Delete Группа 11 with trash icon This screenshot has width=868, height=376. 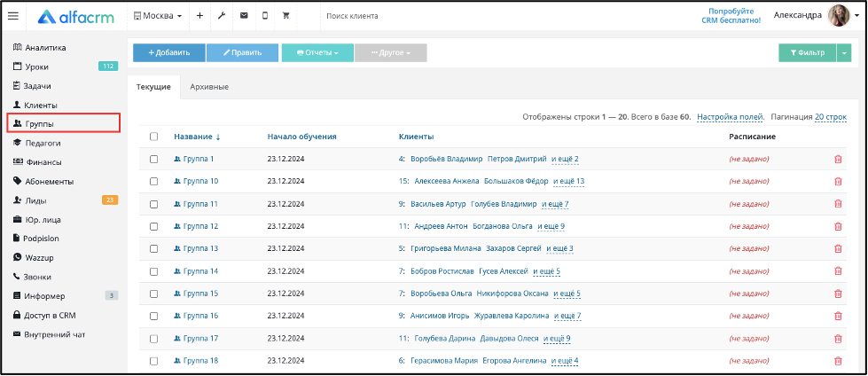(838, 204)
